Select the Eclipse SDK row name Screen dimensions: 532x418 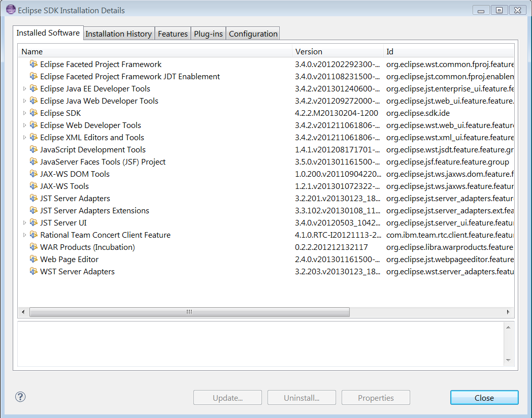coord(60,113)
